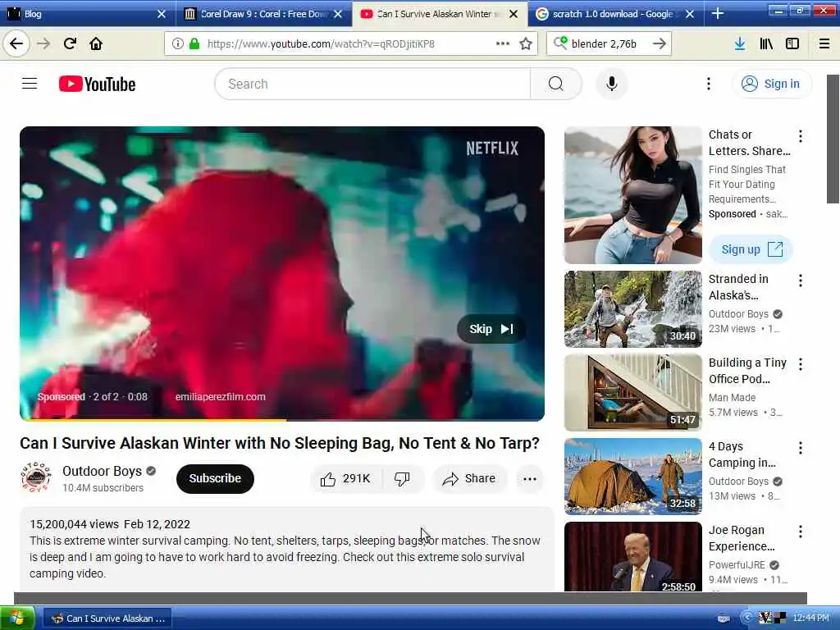The width and height of the screenshot is (840, 630).
Task: Reload the current page
Action: tap(70, 43)
